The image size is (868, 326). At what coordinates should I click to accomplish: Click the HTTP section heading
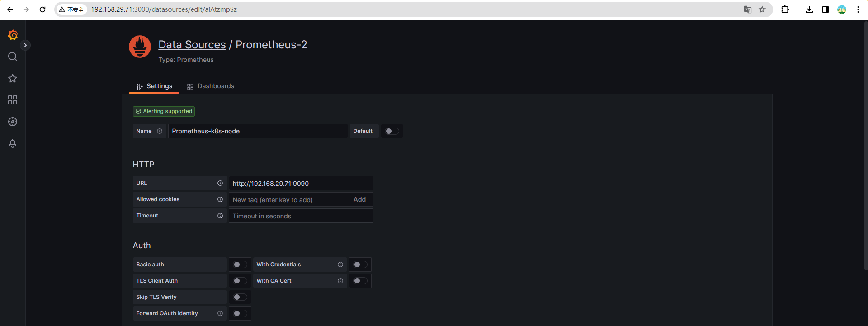point(143,164)
